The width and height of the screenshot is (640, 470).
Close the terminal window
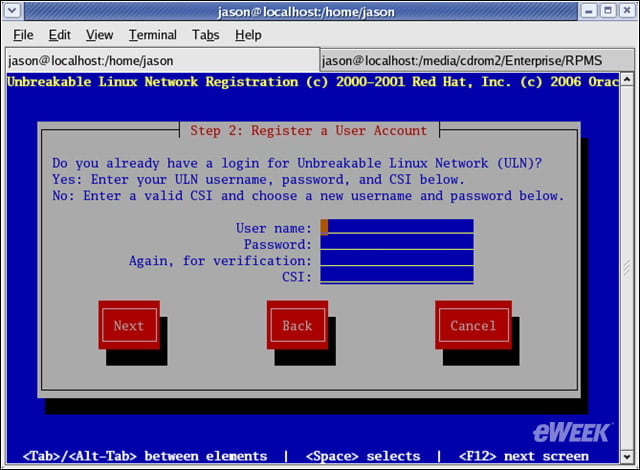pyautogui.click(x=627, y=11)
